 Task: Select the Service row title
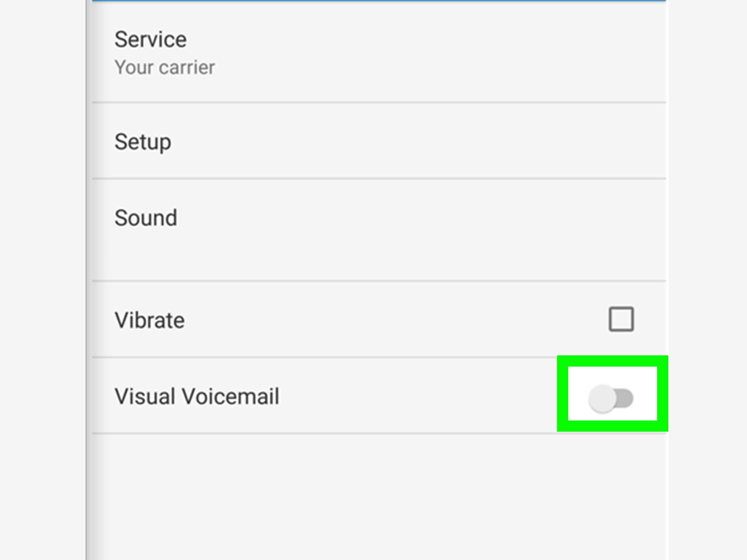[151, 39]
